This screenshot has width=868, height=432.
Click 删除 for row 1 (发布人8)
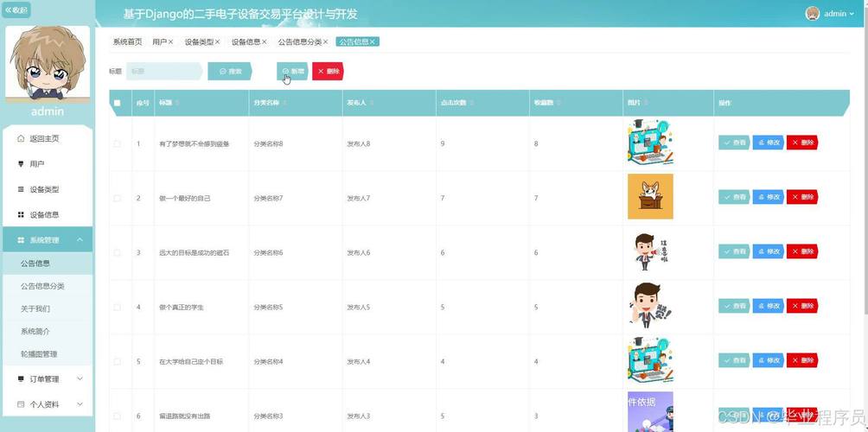pos(802,143)
